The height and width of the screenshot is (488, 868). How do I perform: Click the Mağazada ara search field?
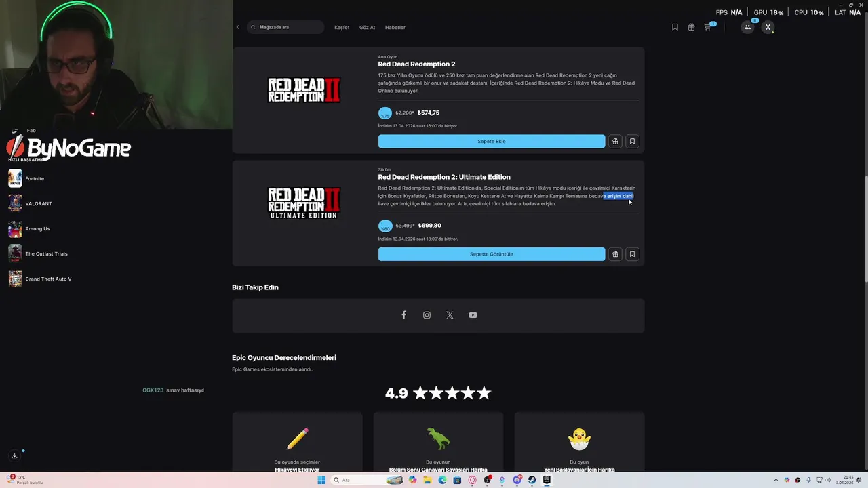pyautogui.click(x=285, y=27)
